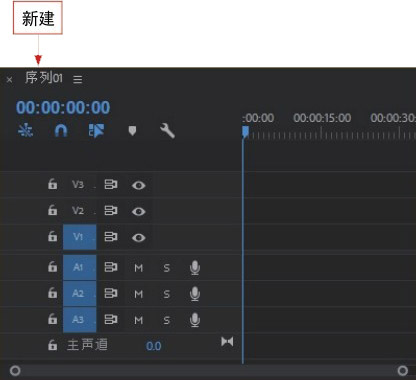
Task: Toggle sync lock for V2
Action: pyautogui.click(x=111, y=211)
